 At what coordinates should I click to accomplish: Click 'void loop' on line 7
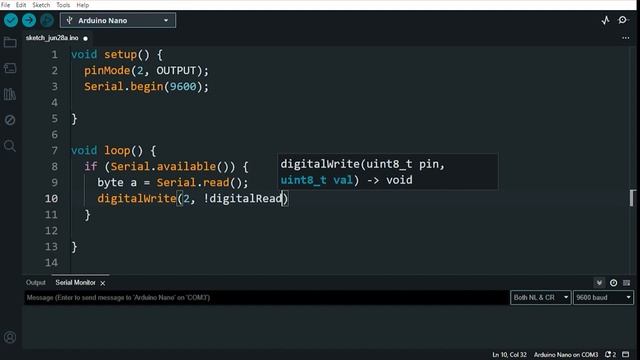pyautogui.click(x=100, y=151)
